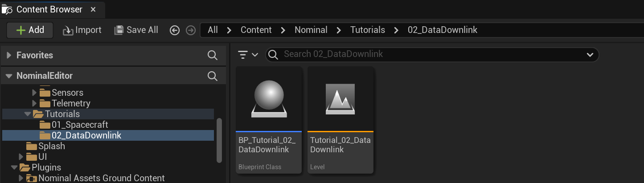The height and width of the screenshot is (183, 644).
Task: Click the navigate forward arrow icon
Action: tap(191, 30)
